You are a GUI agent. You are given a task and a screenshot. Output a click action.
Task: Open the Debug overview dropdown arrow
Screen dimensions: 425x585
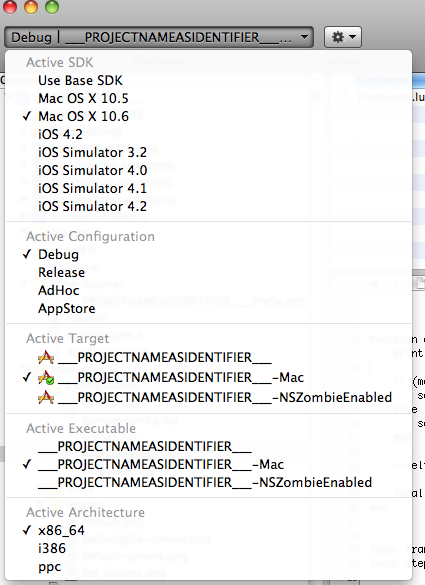[x=304, y=37]
